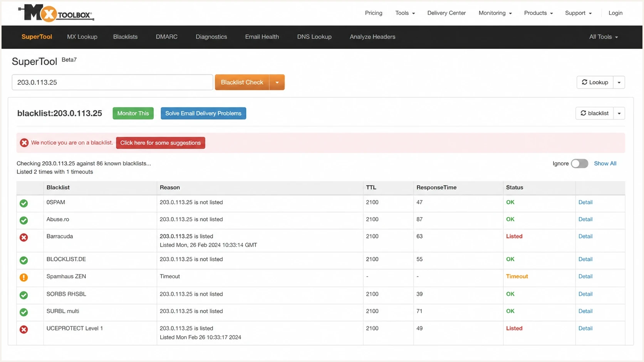644x362 pixels.
Task: Open Analyze Headers tab
Action: [372, 37]
